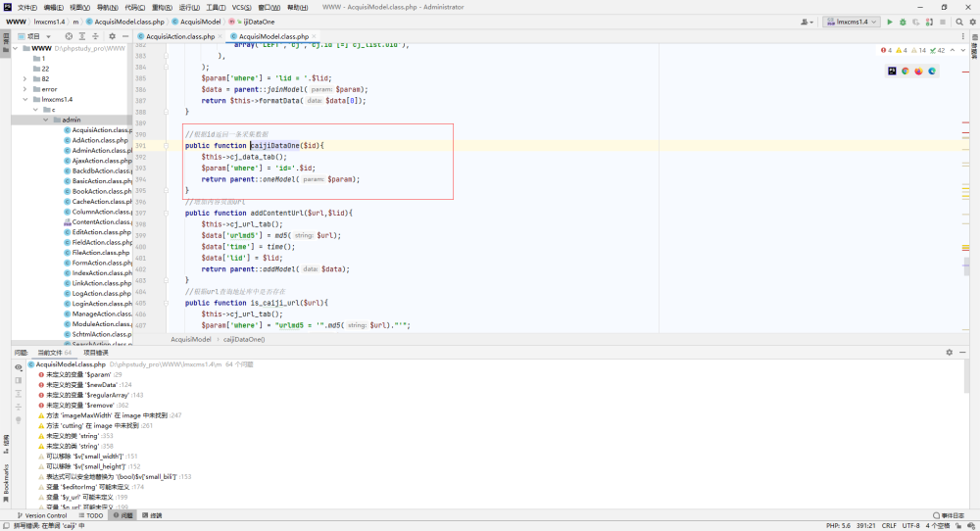Run the lmxcms1.4 configuration
The height and width of the screenshot is (531, 980).
point(890,22)
